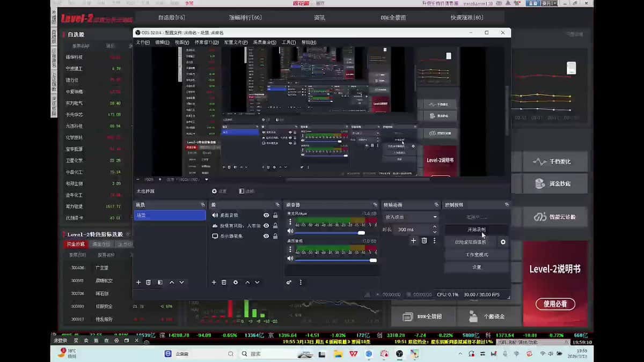Open 视图(V) menu in OBS
This screenshot has height=362, width=644.
[182, 42]
